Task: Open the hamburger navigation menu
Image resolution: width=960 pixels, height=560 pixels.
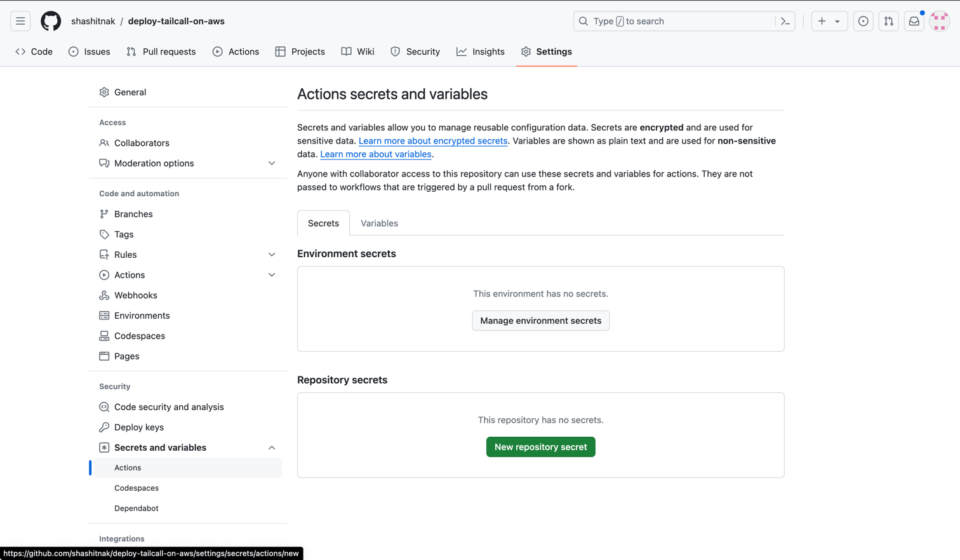Action: coord(20,21)
